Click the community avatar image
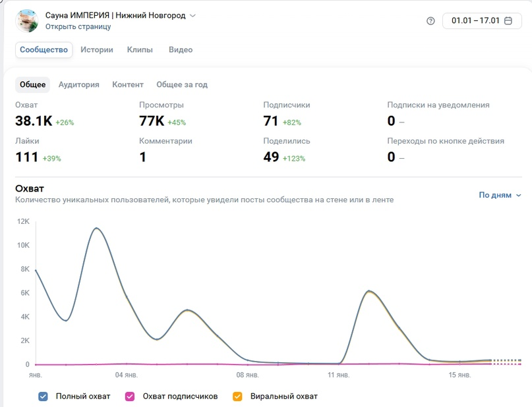Viewport: 532px width, 407px height. (27, 20)
